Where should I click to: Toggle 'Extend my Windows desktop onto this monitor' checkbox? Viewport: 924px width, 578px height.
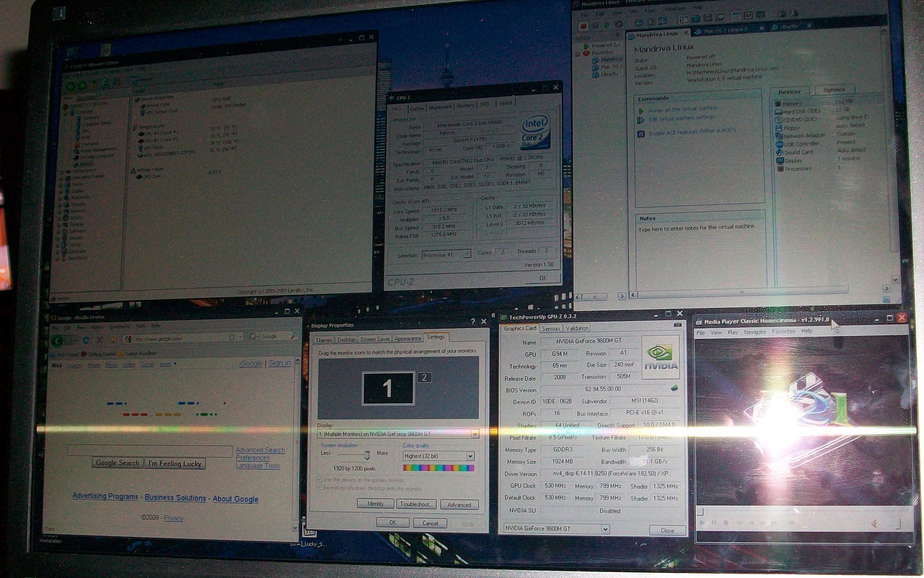coord(319,488)
